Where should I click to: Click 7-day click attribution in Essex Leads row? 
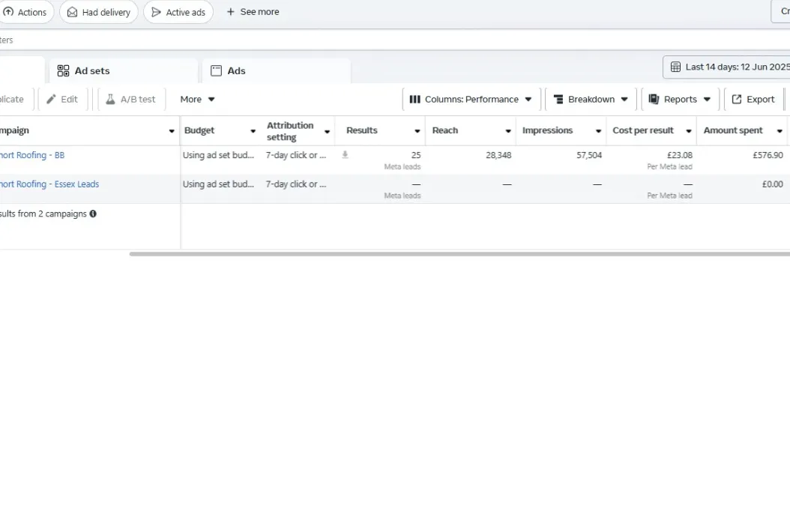pos(296,184)
